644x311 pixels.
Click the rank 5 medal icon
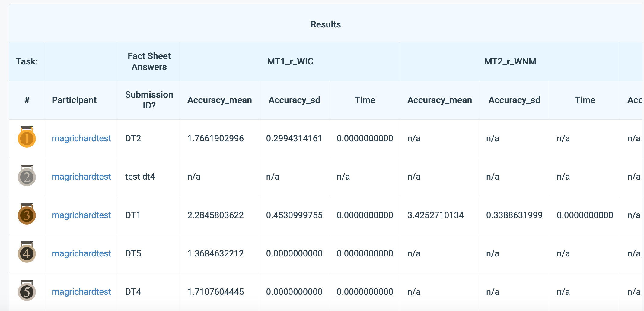pyautogui.click(x=27, y=291)
